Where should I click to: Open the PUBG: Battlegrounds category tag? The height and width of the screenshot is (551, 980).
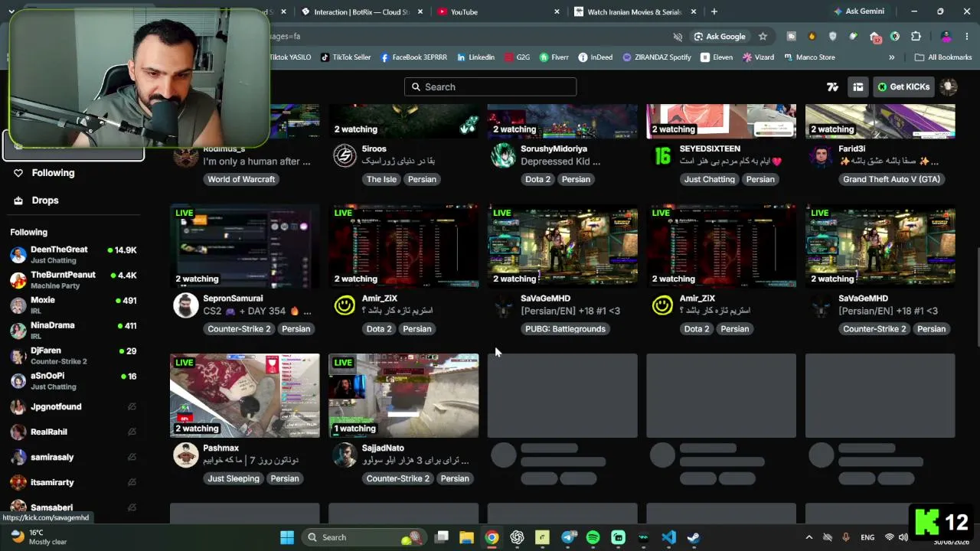point(565,329)
